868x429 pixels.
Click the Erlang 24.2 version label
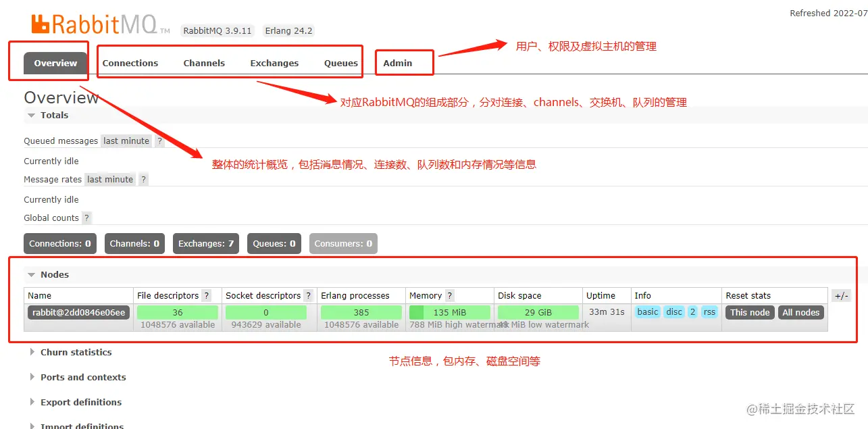click(288, 30)
